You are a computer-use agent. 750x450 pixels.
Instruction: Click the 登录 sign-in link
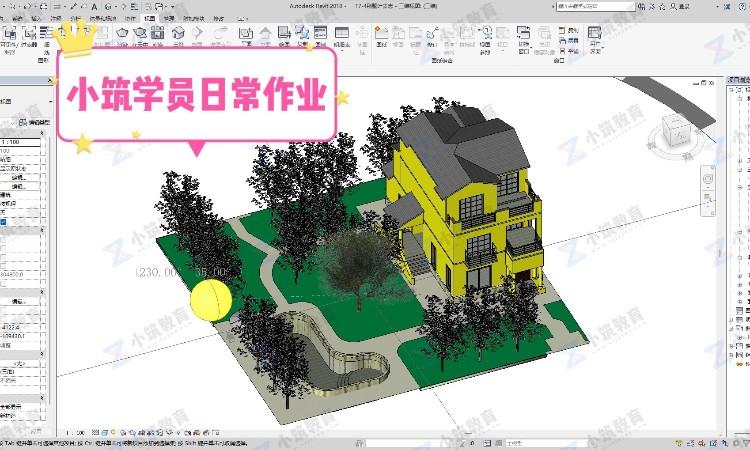[x=685, y=6]
